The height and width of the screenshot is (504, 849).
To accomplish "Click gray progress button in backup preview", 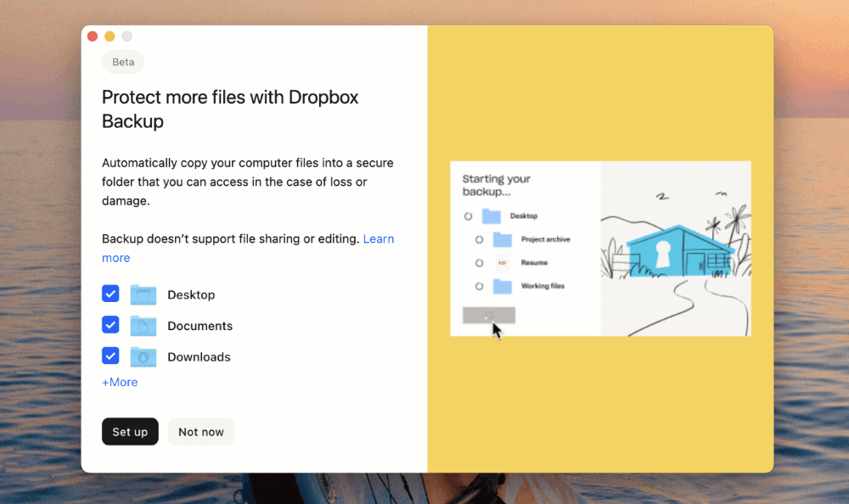I will pos(488,316).
